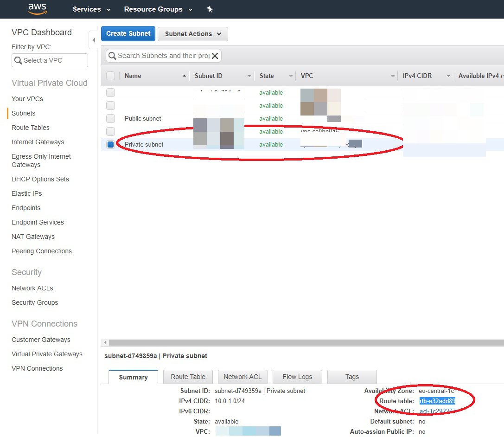This screenshot has height=437, width=504.
Task: Open VPN Connections link in the sidebar
Action: [37, 368]
